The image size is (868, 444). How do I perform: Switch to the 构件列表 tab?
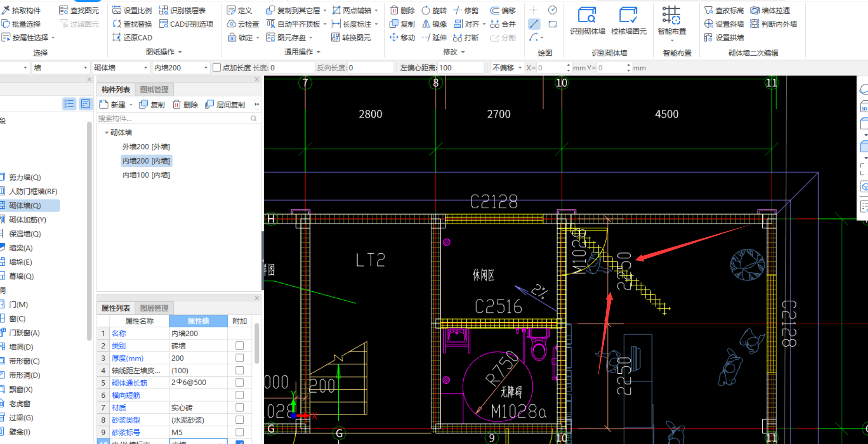click(x=116, y=90)
